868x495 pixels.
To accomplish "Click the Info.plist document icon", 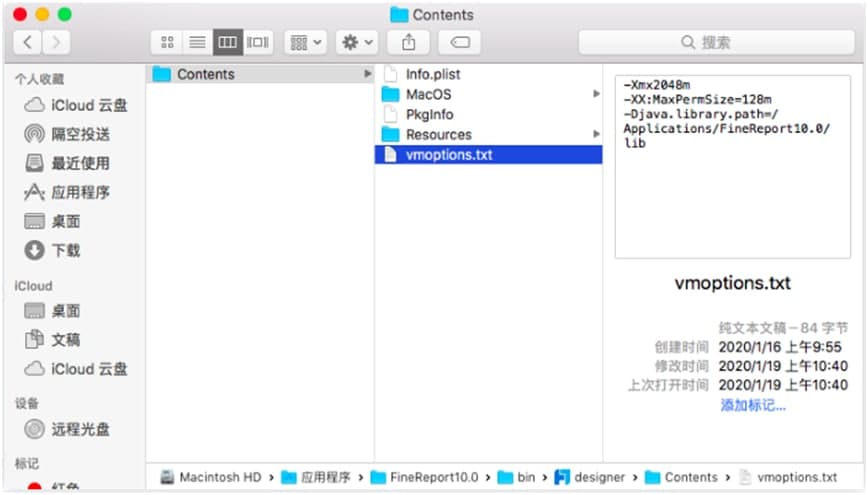I will (x=390, y=74).
